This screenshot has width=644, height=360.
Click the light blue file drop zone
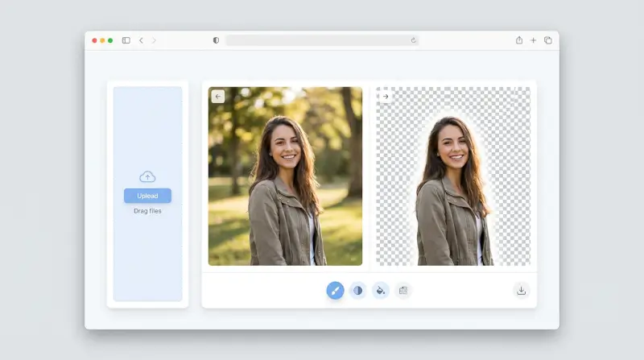coord(147,194)
